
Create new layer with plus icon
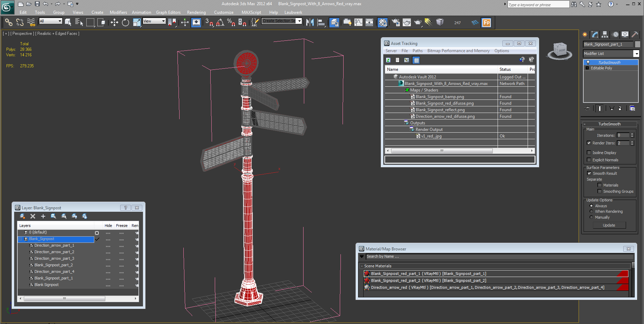point(43,216)
